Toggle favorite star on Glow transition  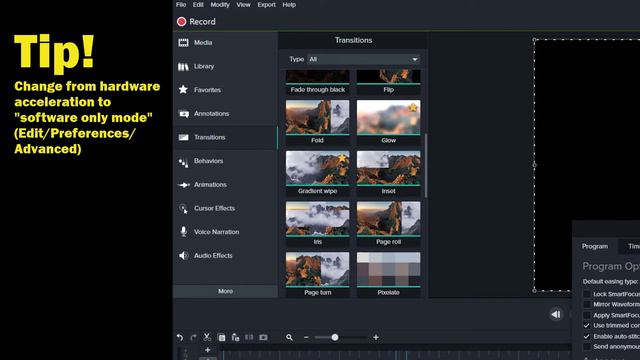point(413,107)
